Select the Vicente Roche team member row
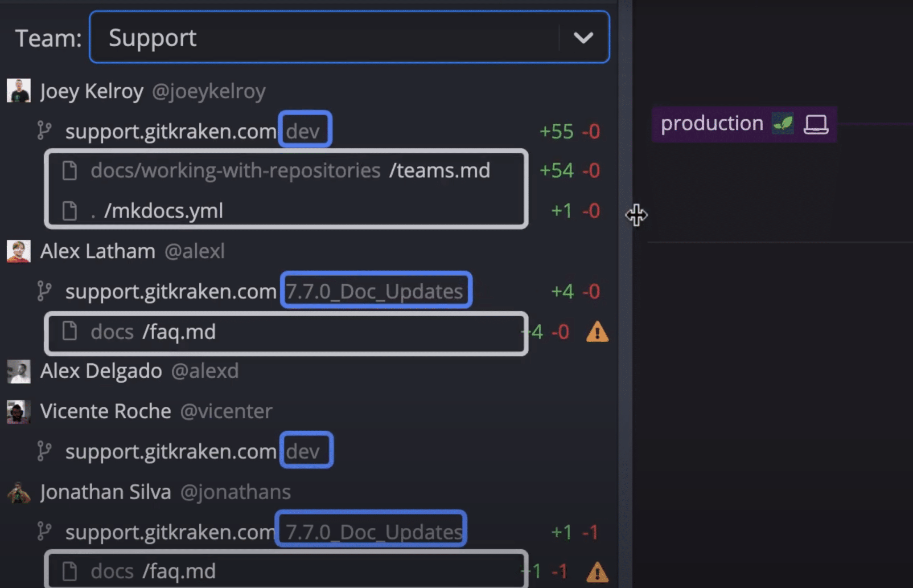The image size is (913, 588). tap(308, 411)
